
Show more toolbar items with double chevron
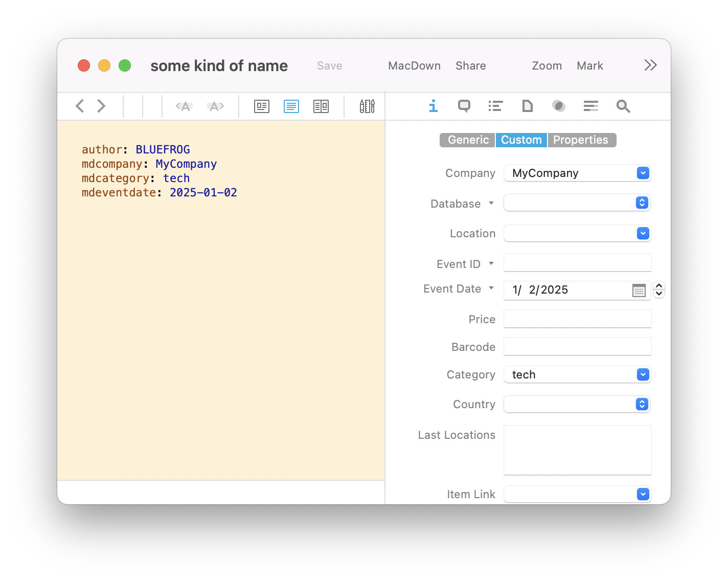click(x=650, y=65)
